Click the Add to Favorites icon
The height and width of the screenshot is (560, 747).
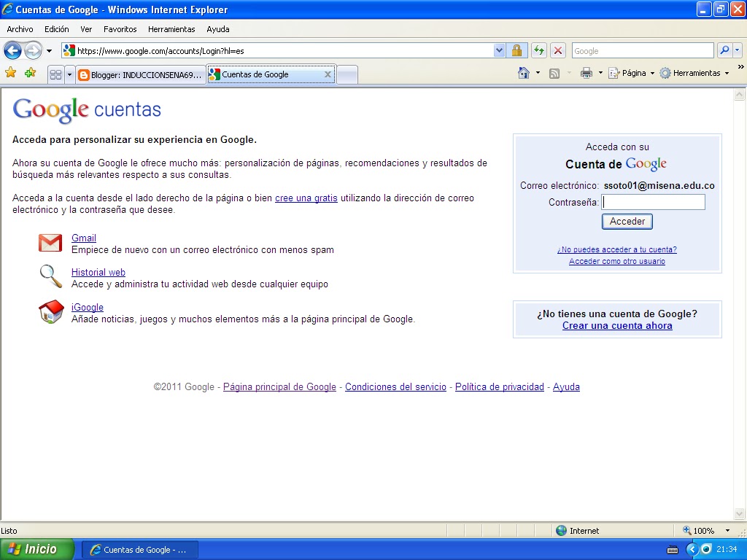click(30, 74)
